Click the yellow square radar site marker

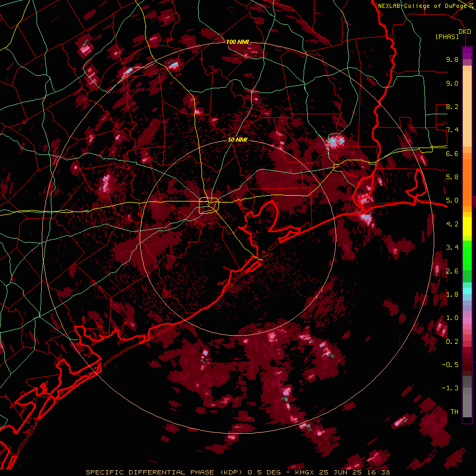[209, 206]
